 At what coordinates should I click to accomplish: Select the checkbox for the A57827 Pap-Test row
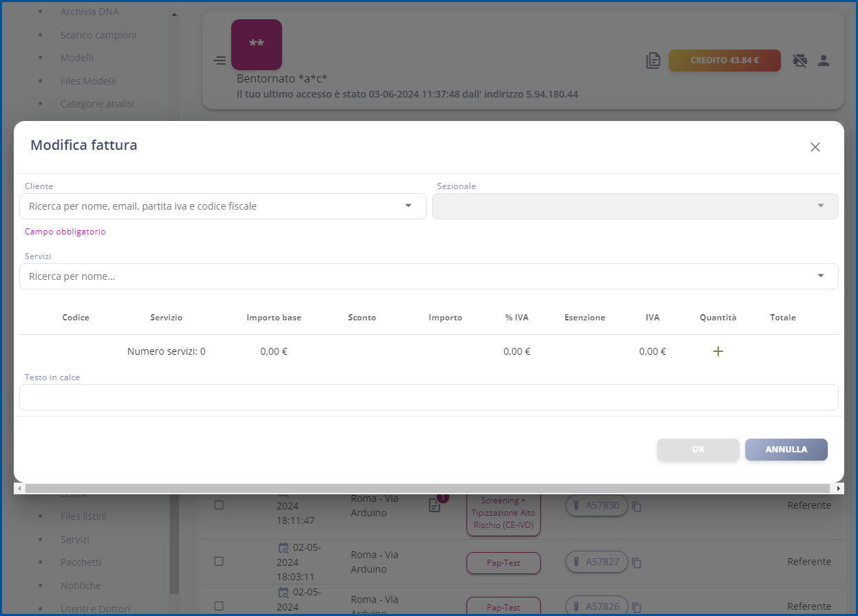coord(218,561)
